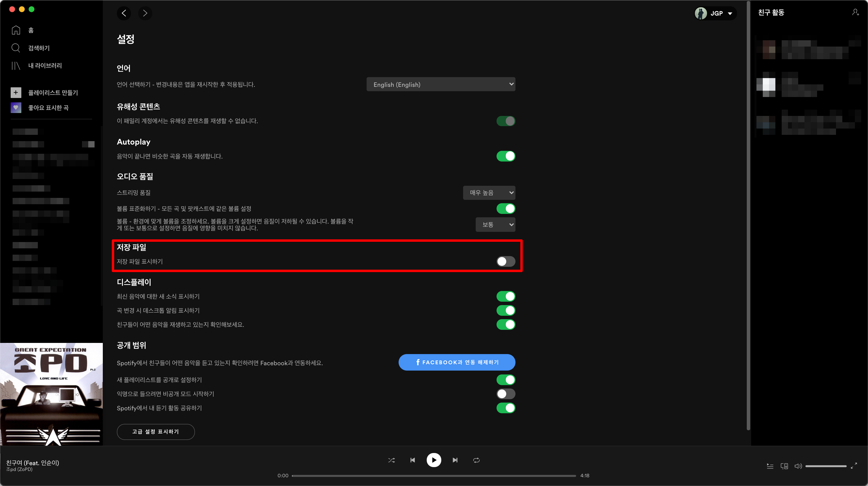Skip to the previous track
868x486 pixels.
[412, 460]
